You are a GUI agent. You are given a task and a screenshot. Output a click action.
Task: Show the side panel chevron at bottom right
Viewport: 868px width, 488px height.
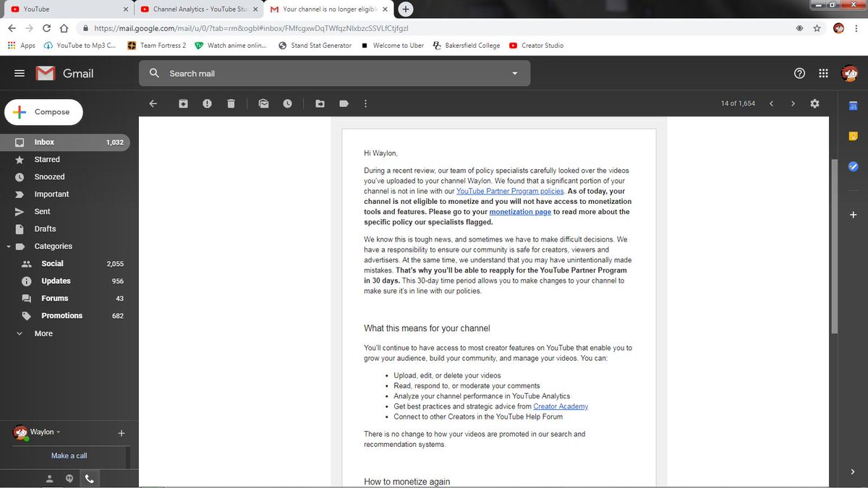[853, 471]
